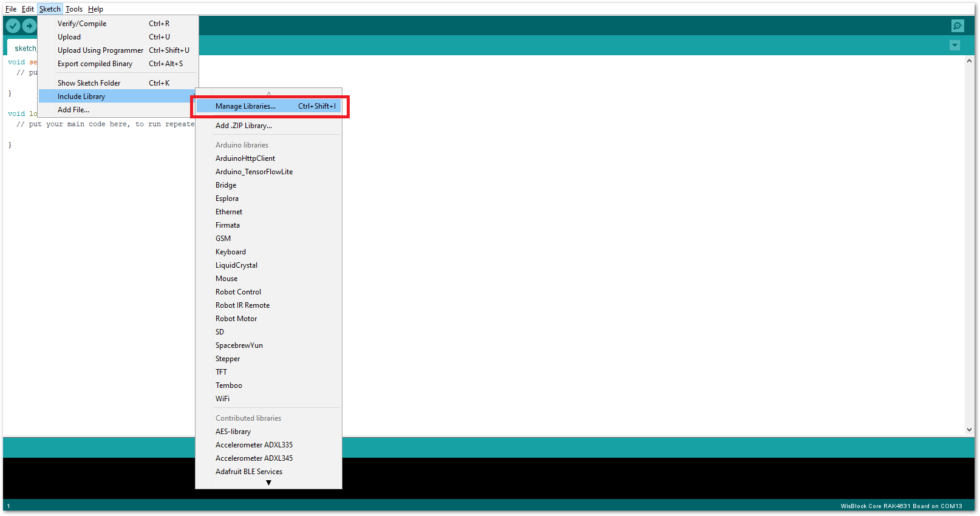Open the Serial Monitor magnifier icon

point(958,25)
